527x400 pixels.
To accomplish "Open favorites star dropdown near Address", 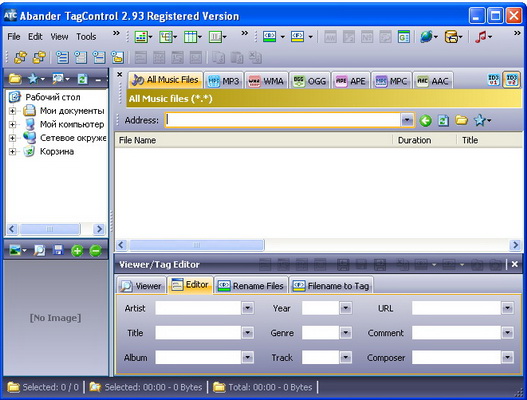I will tap(482, 120).
